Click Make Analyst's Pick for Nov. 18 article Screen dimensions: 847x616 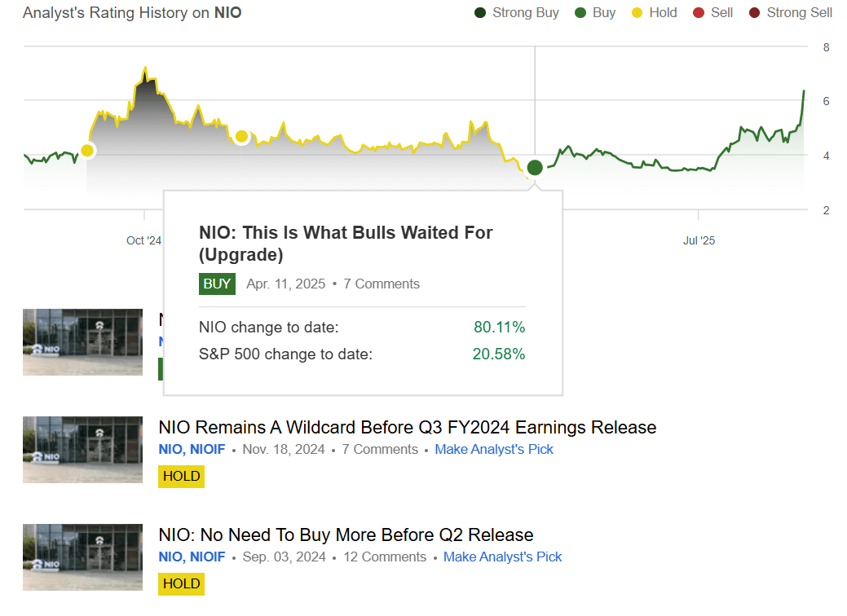[x=494, y=449]
